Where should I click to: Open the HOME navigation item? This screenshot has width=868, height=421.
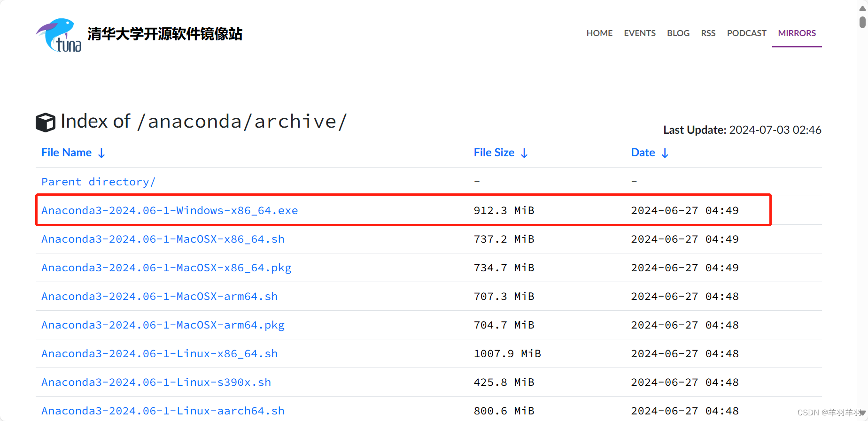click(x=599, y=33)
